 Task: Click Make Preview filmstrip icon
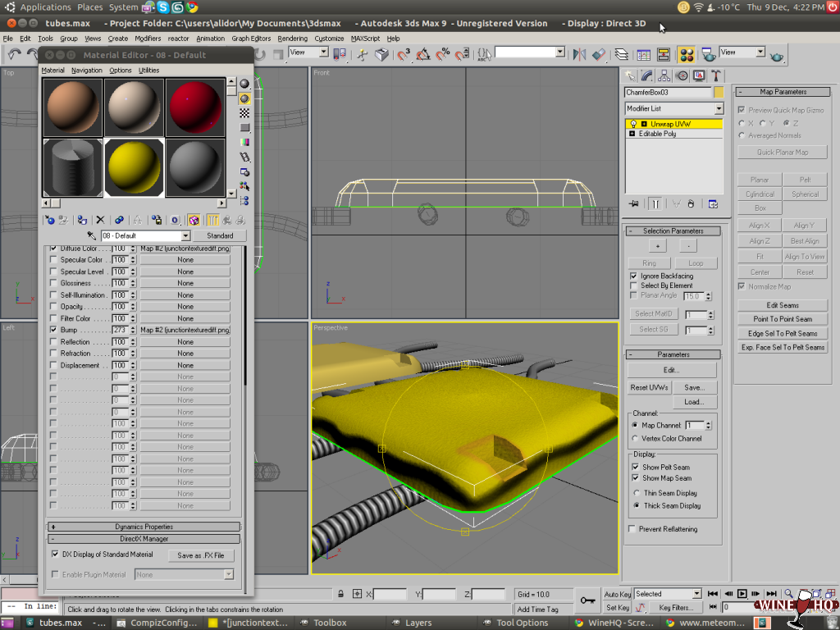point(244,157)
